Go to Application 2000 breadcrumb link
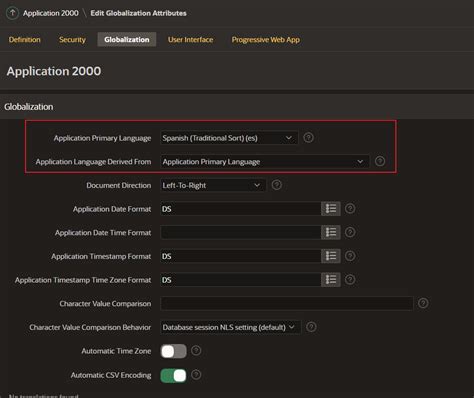This screenshot has height=398, width=474. (51, 13)
